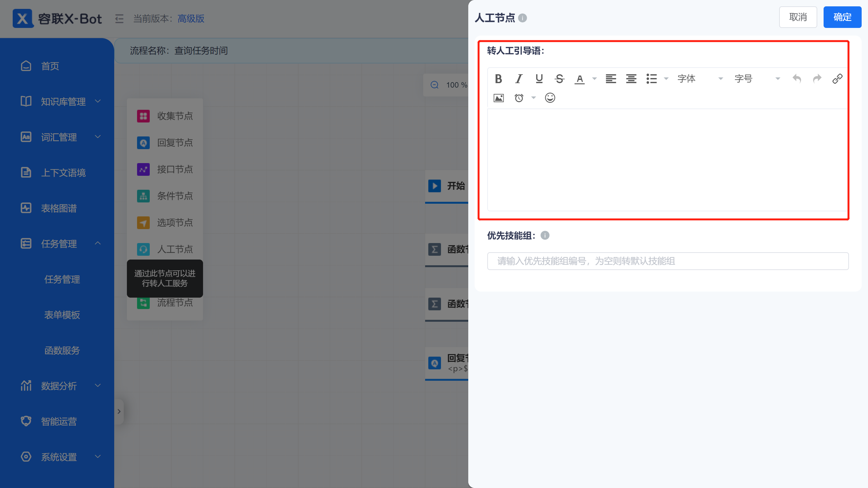Collapse the 任务管理 menu
This screenshot has width=868, height=488.
click(57, 244)
